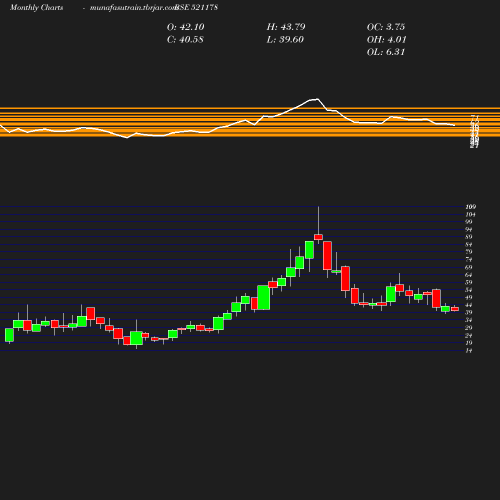Click the 44 price axis label
The image size is (500, 500).
[469, 305]
